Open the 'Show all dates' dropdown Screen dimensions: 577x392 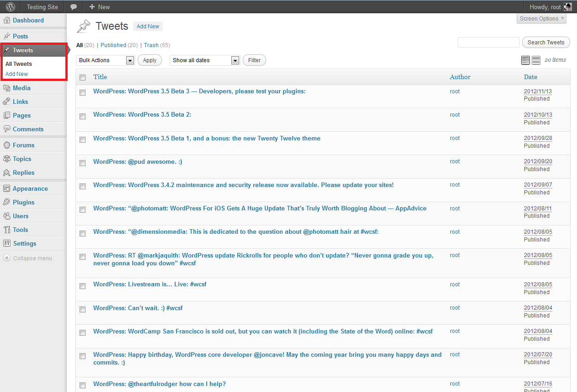click(x=205, y=60)
